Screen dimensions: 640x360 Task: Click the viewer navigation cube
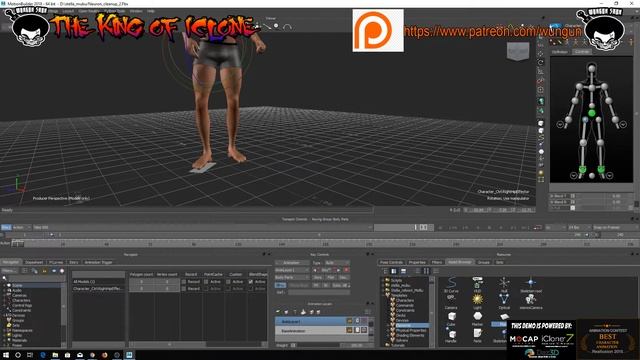(518, 52)
